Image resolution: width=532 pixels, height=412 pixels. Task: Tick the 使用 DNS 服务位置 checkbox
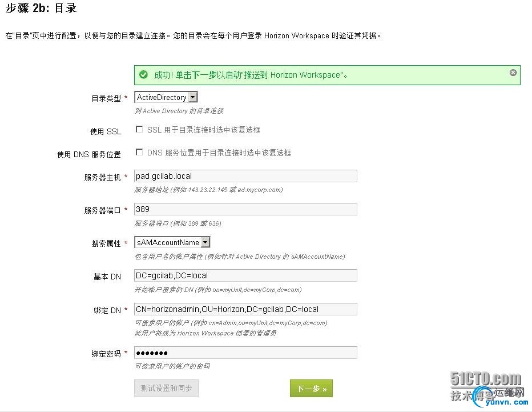(139, 152)
